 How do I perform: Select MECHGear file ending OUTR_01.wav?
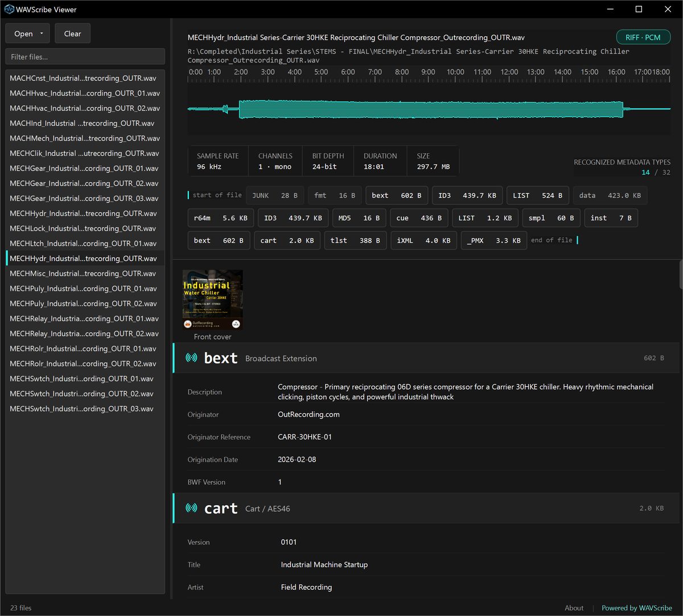(85, 168)
